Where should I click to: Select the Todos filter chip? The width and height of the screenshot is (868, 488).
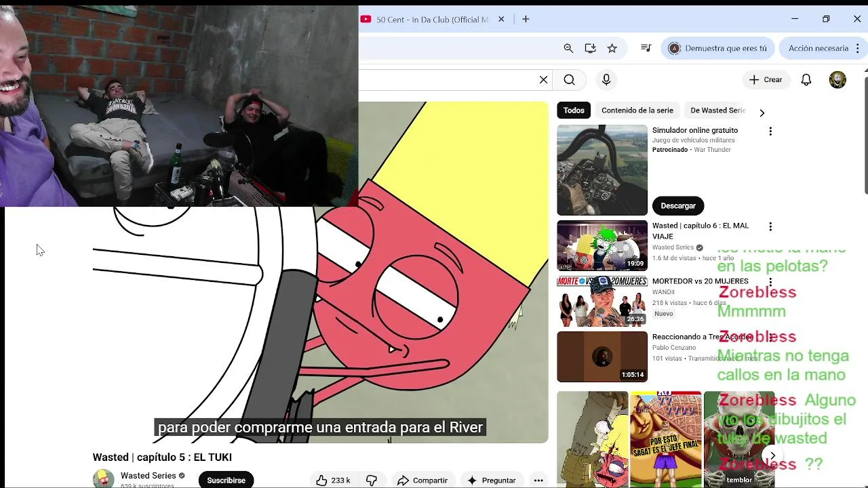point(574,110)
